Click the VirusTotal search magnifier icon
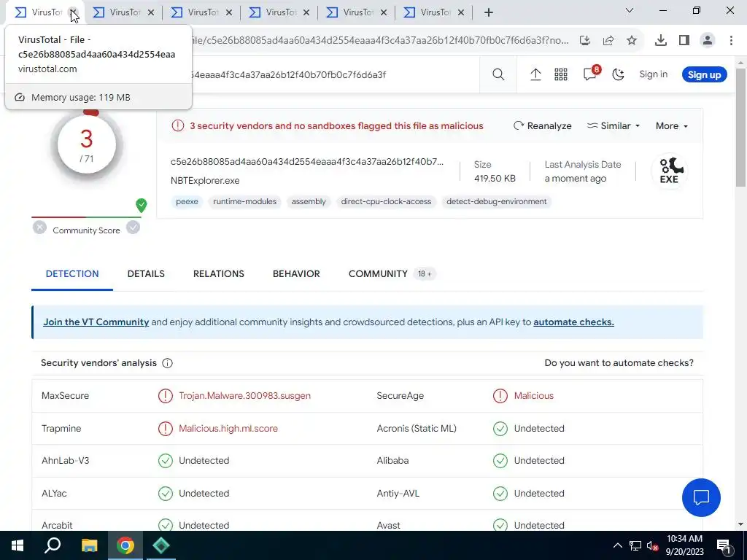747x560 pixels. (498, 74)
